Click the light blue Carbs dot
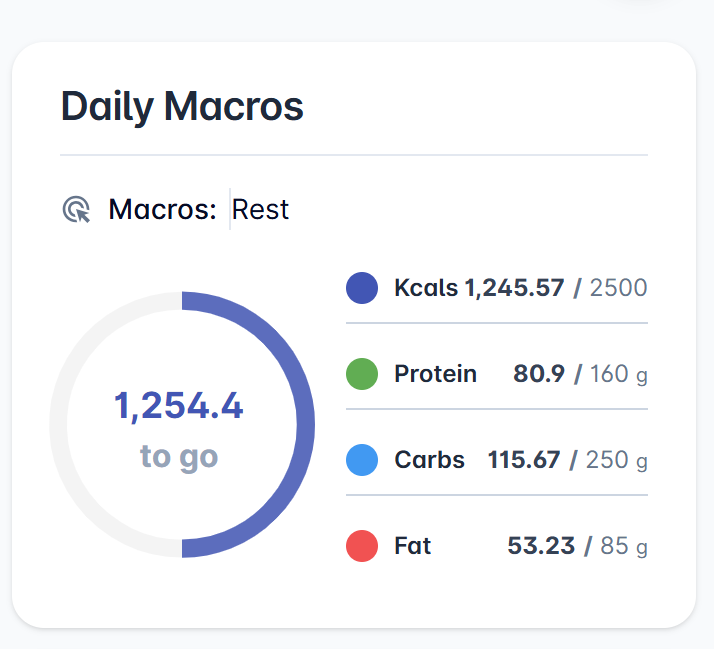Viewport: 714px width, 649px height. point(362,460)
